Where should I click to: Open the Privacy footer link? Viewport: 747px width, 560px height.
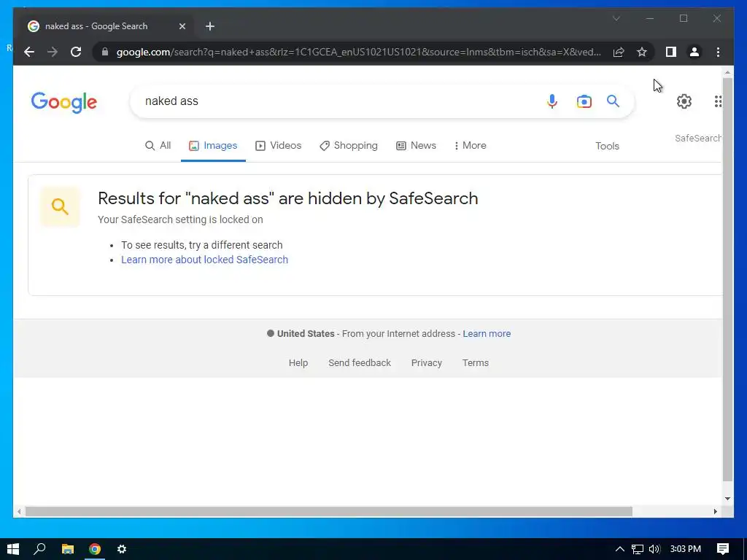click(426, 363)
